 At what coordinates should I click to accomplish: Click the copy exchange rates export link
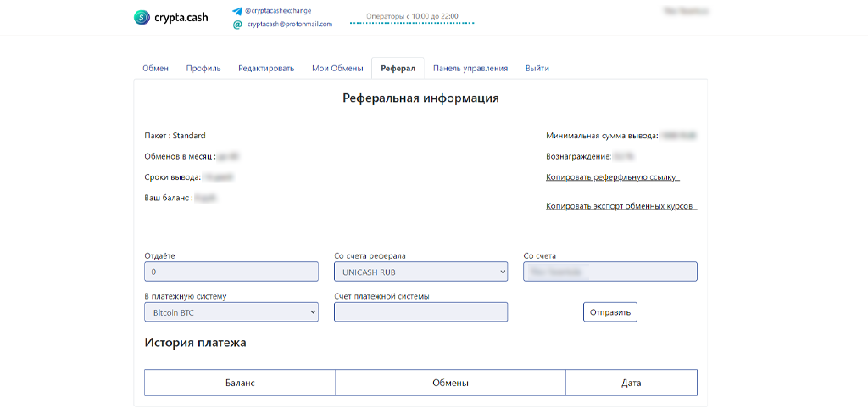click(x=620, y=206)
